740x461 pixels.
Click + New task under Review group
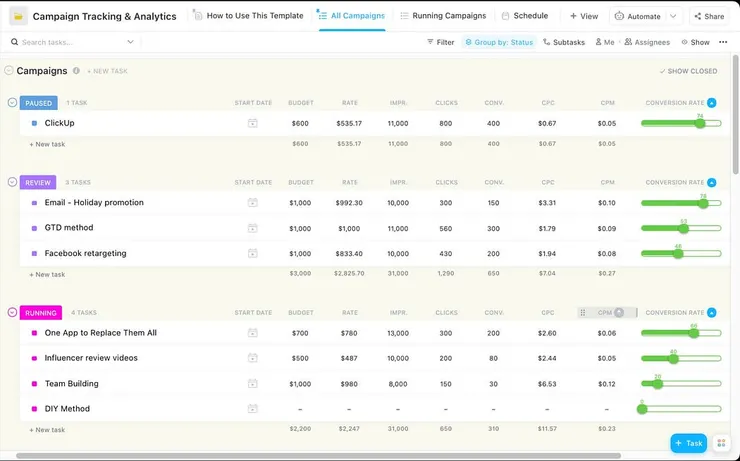(x=47, y=275)
